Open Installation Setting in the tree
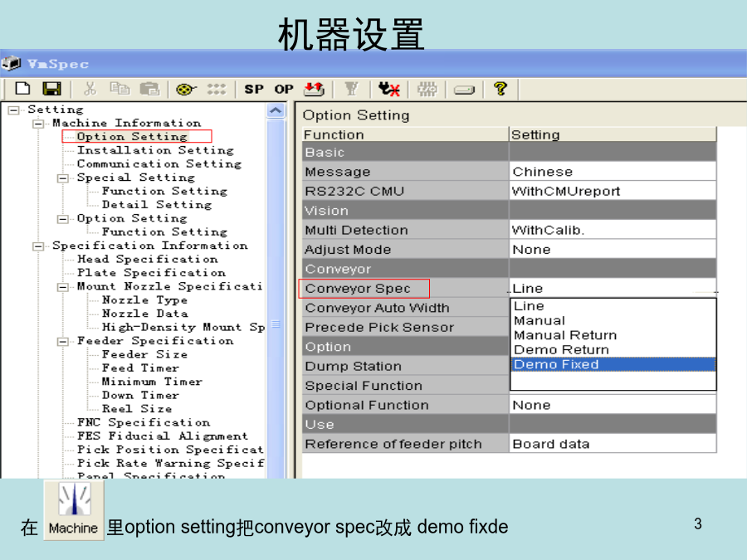The height and width of the screenshot is (560, 747). tap(155, 150)
